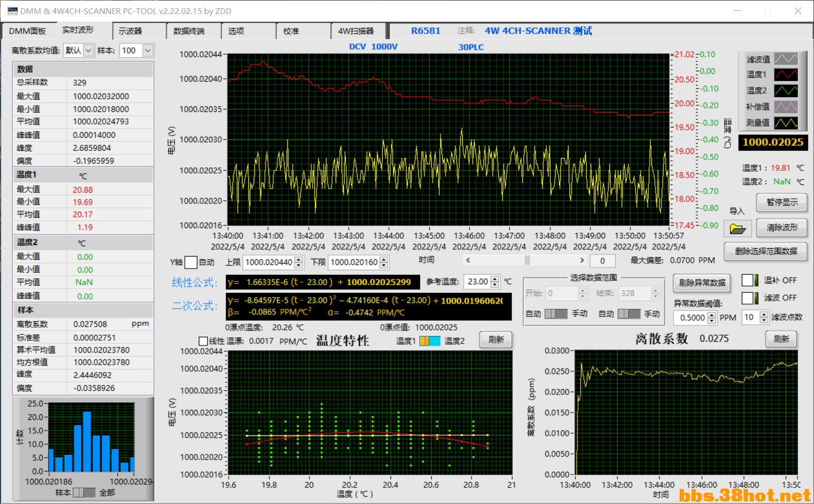Increment the 上限 upper limit value
Image resolution: width=814 pixels, height=504 pixels.
[299, 259]
